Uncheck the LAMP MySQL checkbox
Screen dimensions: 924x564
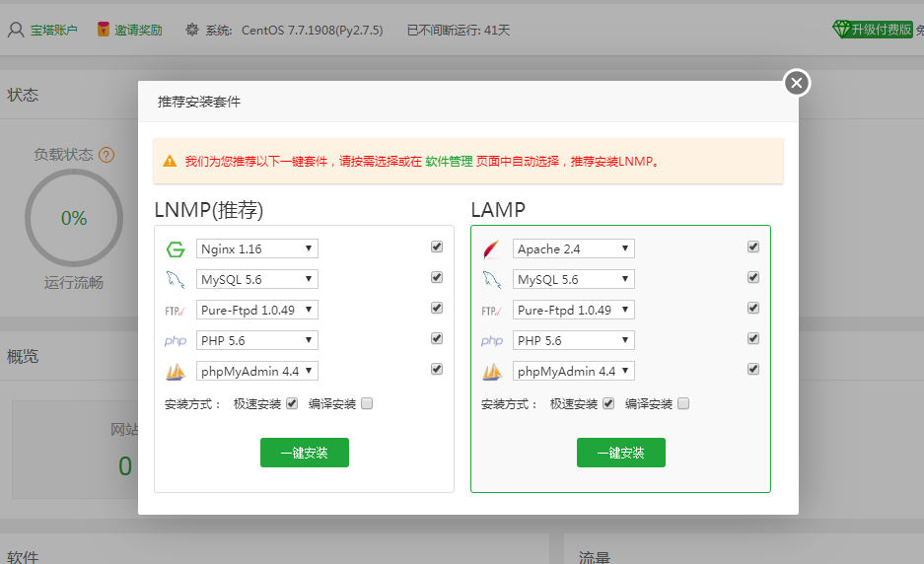tap(753, 277)
